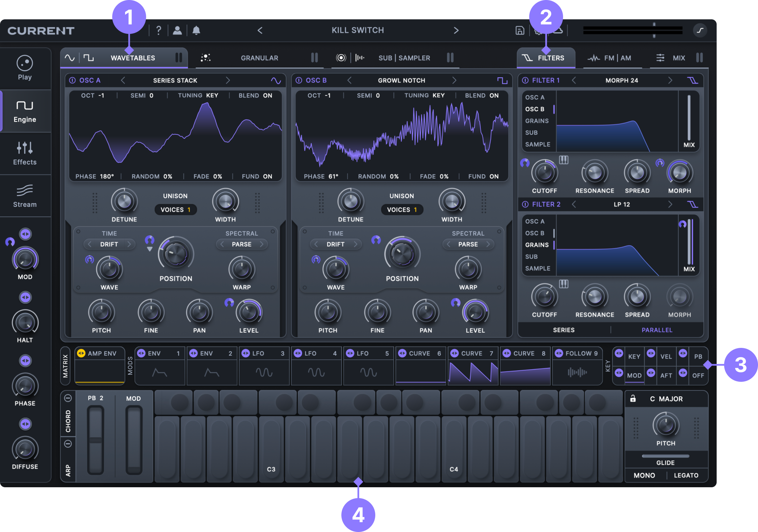Screen dimensions: 758x532
Task: Click the save preset icon
Action: coord(520,31)
